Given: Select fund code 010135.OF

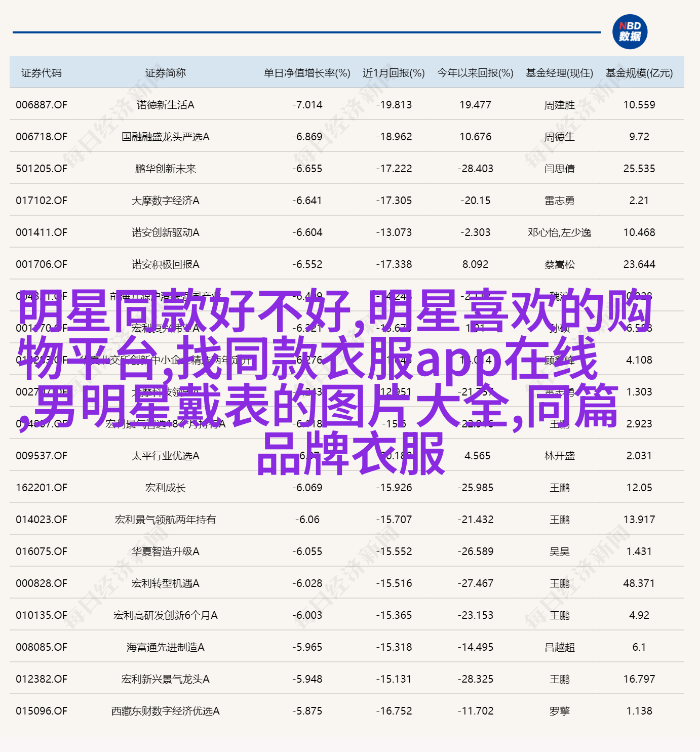Looking at the screenshot, I should click(x=42, y=615).
